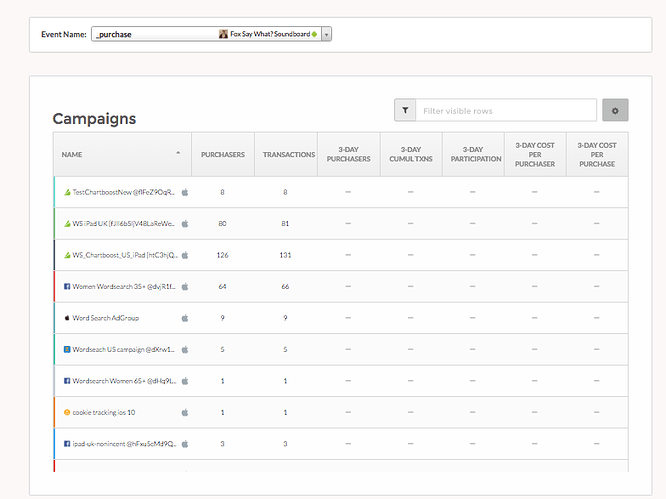Select purchasers value 80

223,223
